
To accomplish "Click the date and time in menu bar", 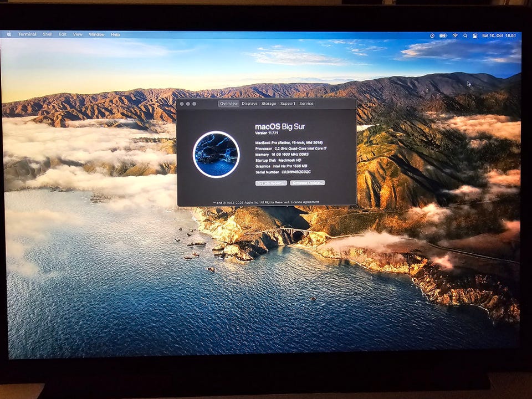I will pos(499,35).
